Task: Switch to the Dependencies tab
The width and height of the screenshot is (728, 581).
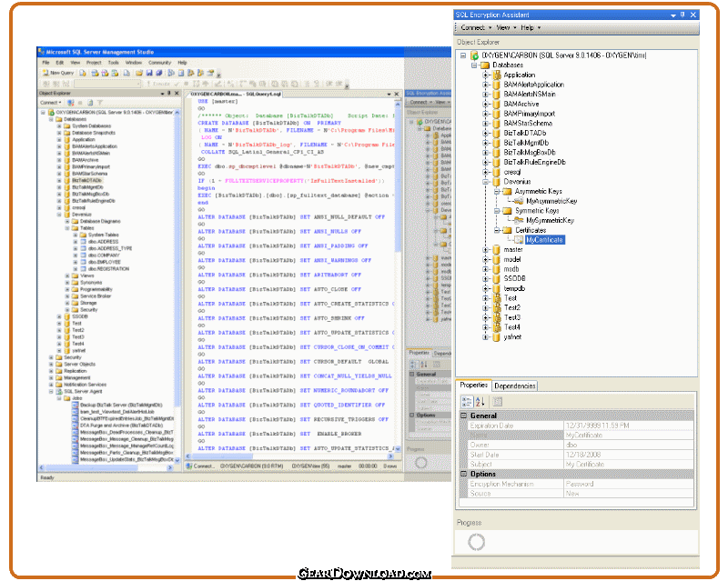Action: tap(514, 386)
